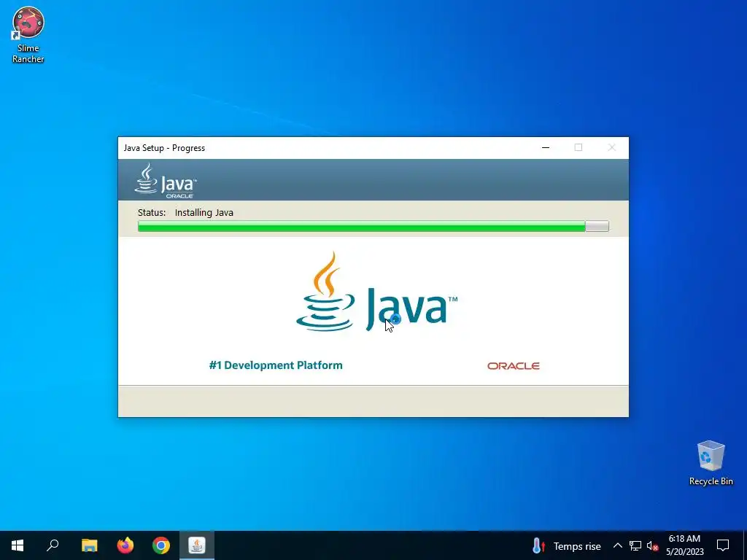Click the "Installing Java" status text
The width and height of the screenshot is (747, 560).
click(x=204, y=212)
